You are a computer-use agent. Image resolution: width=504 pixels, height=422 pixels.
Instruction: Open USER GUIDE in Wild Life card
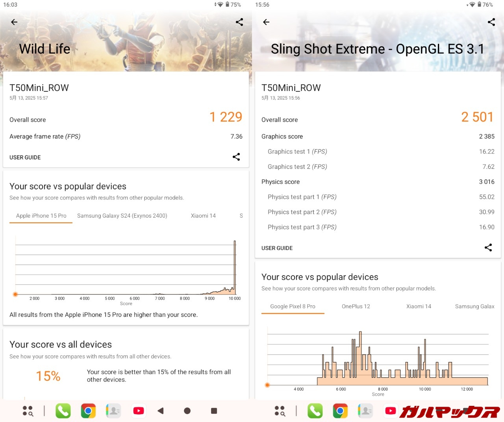point(25,157)
